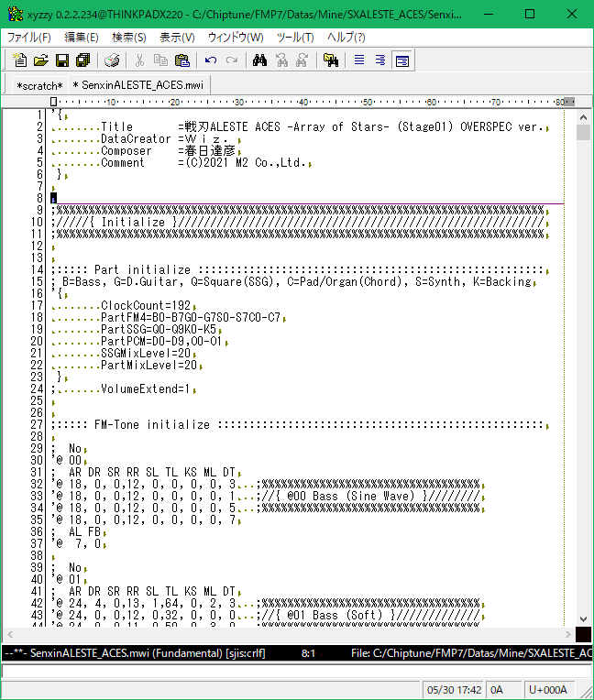Click the Part initialize header on line 14
The height and width of the screenshot is (700, 594).
coord(300,270)
